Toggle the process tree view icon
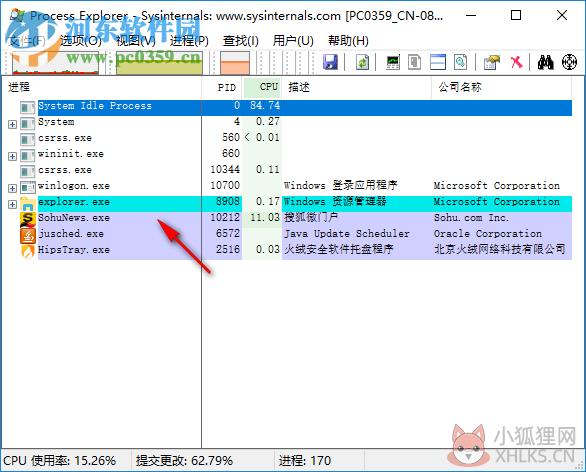Viewport: 586px width, 472px height. point(414,62)
